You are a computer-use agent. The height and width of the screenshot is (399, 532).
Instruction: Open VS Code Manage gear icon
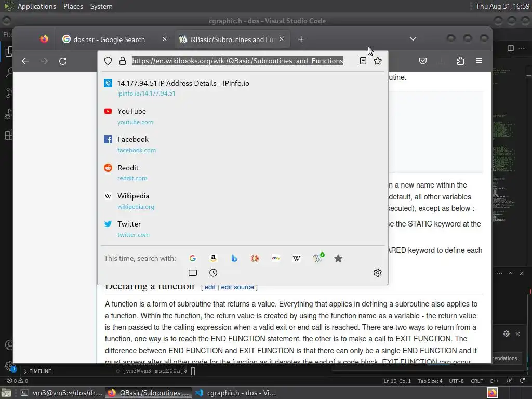click(x=9, y=366)
